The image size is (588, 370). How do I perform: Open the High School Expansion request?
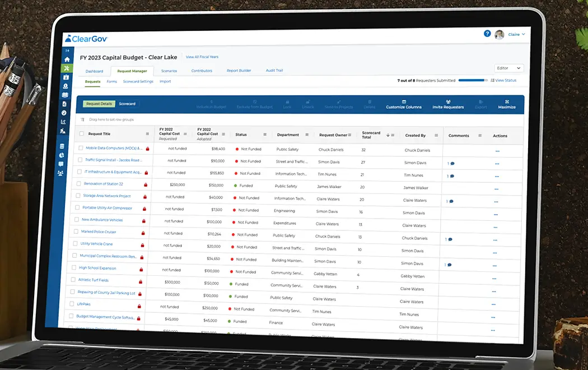97,268
